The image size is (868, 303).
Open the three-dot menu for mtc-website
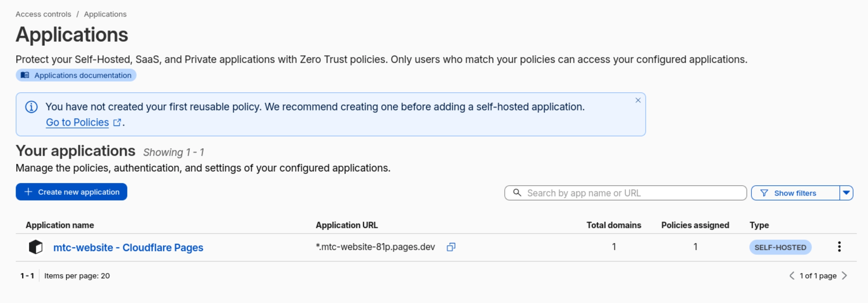coord(839,247)
